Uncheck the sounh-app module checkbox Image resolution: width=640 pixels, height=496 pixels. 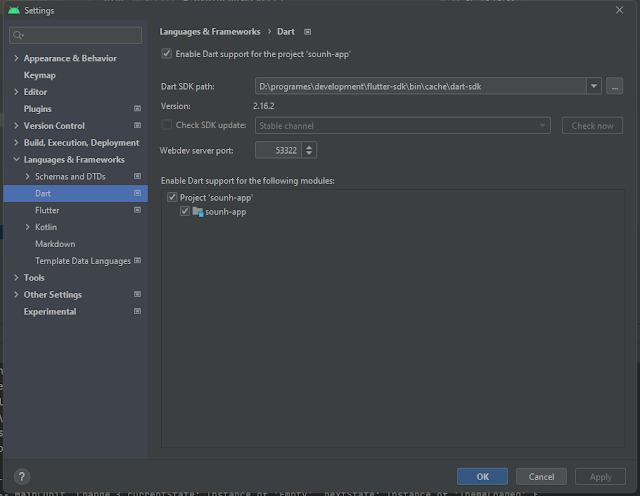185,212
